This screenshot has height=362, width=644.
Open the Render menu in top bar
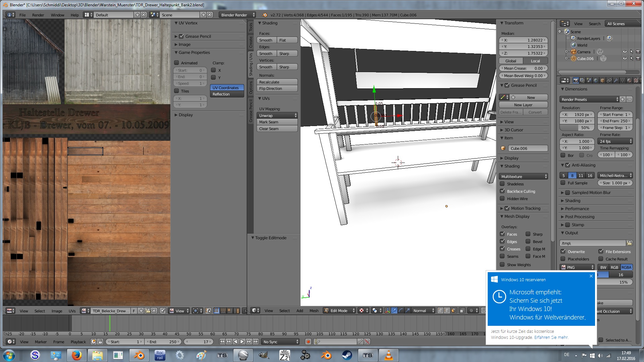point(38,15)
